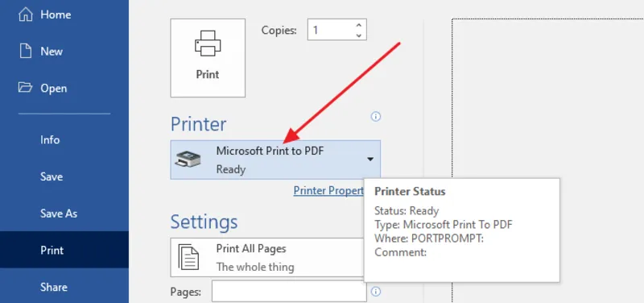The height and width of the screenshot is (303, 644).
Task: Click the Print All Pages document icon
Action: (188, 257)
